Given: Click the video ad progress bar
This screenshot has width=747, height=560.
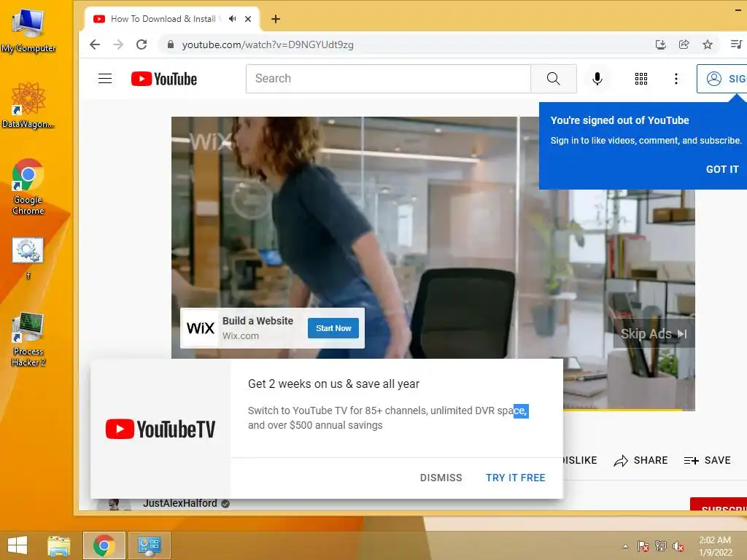Looking at the screenshot, I should [x=629, y=409].
